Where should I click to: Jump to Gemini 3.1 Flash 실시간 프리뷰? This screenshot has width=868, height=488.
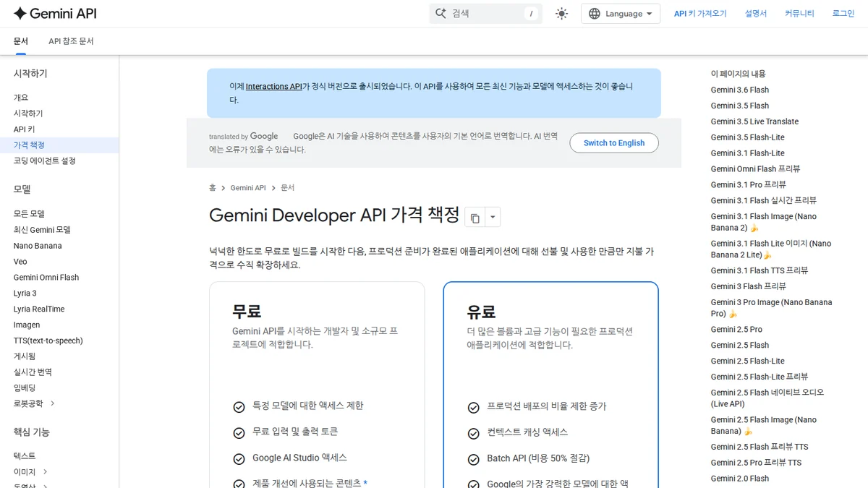763,201
